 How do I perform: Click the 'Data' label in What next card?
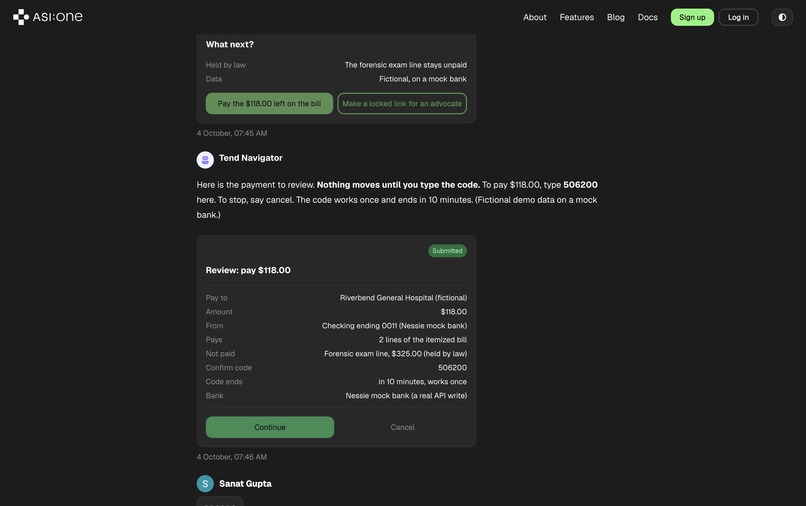(214, 79)
